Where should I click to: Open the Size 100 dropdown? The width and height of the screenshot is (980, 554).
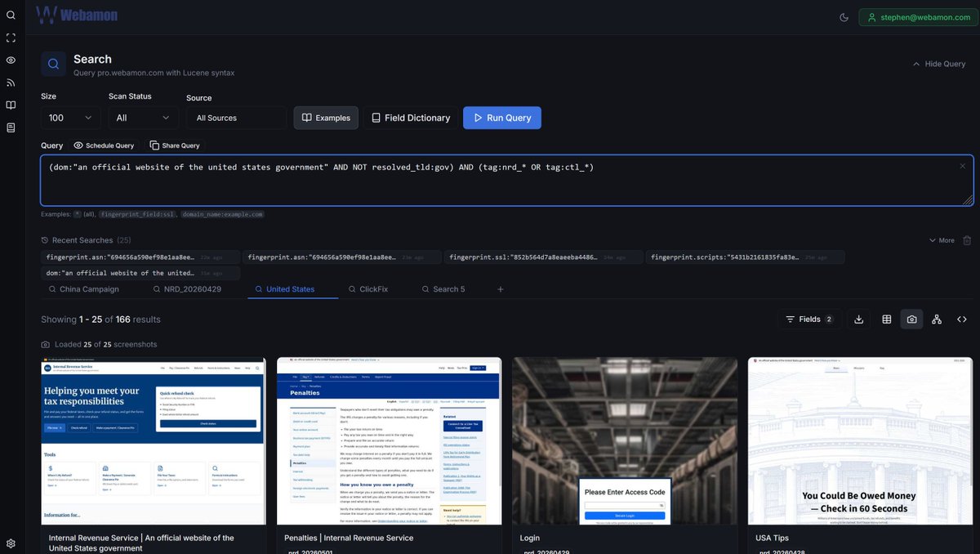click(71, 118)
